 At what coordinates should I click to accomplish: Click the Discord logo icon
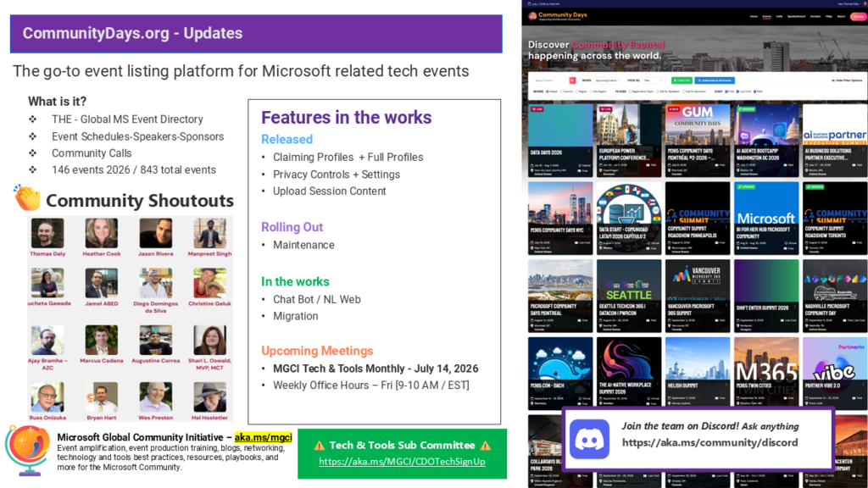[x=590, y=440]
